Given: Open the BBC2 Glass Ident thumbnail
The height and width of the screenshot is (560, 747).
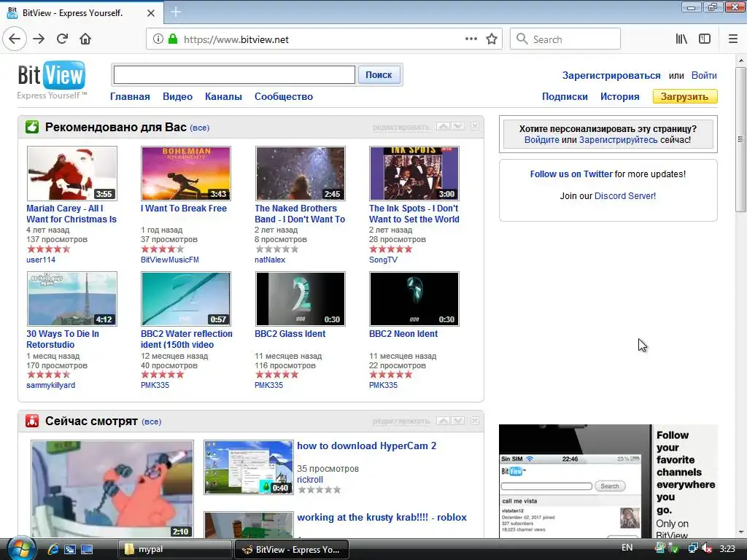Looking at the screenshot, I should [x=300, y=299].
